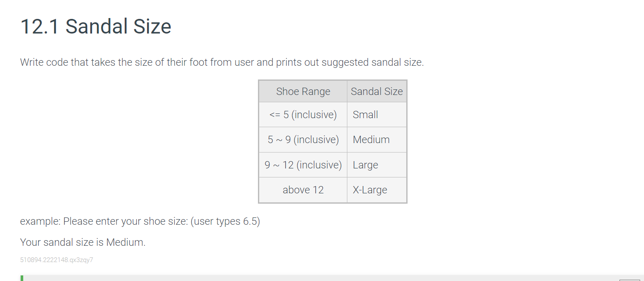Viewport: 644px width, 281px height.
Task: Click the "Shoe Range" column header
Action: click(303, 91)
